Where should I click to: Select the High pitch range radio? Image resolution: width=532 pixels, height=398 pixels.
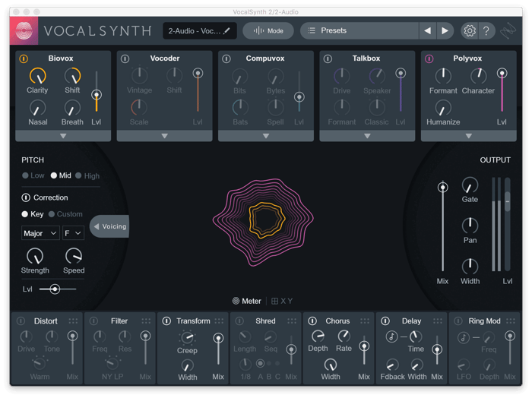point(78,175)
